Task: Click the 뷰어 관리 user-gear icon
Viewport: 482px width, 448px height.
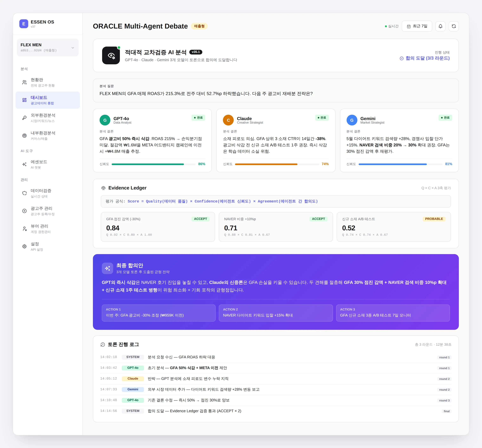Action: [24, 228]
